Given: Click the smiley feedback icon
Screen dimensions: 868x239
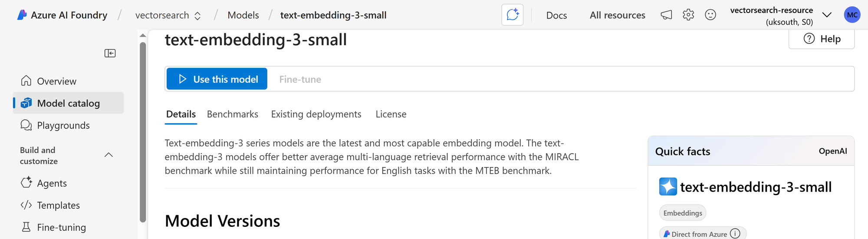Looking at the screenshot, I should [x=710, y=15].
